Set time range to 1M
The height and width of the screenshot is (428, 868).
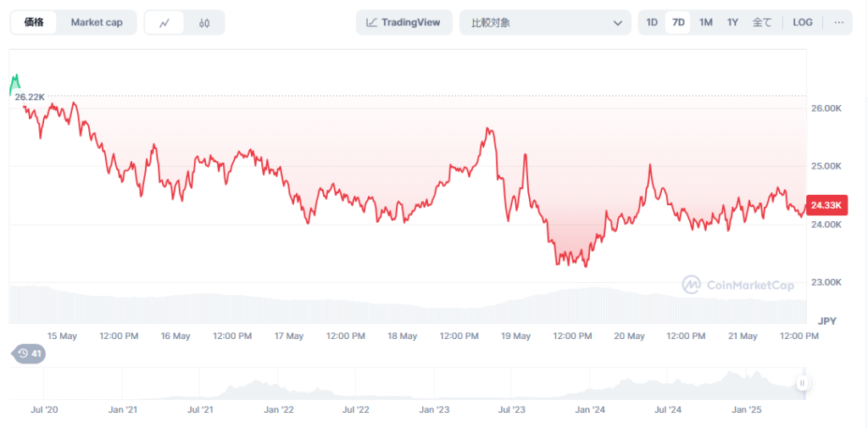705,23
